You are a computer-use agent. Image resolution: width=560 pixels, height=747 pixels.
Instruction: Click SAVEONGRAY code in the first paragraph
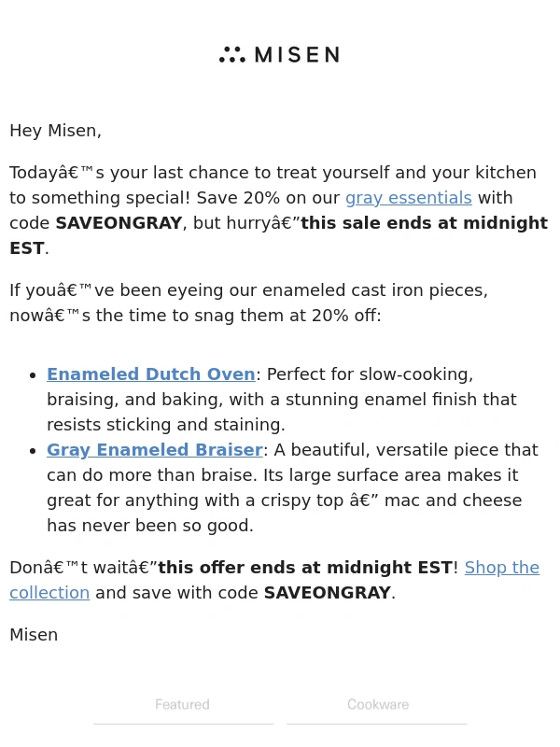click(119, 223)
